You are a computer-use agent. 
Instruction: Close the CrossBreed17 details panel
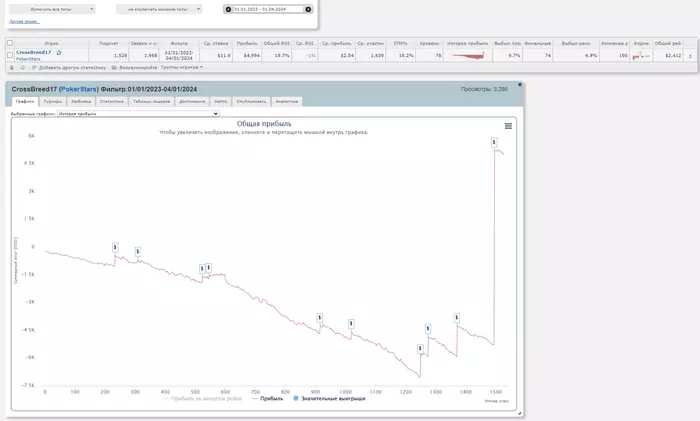520,84
